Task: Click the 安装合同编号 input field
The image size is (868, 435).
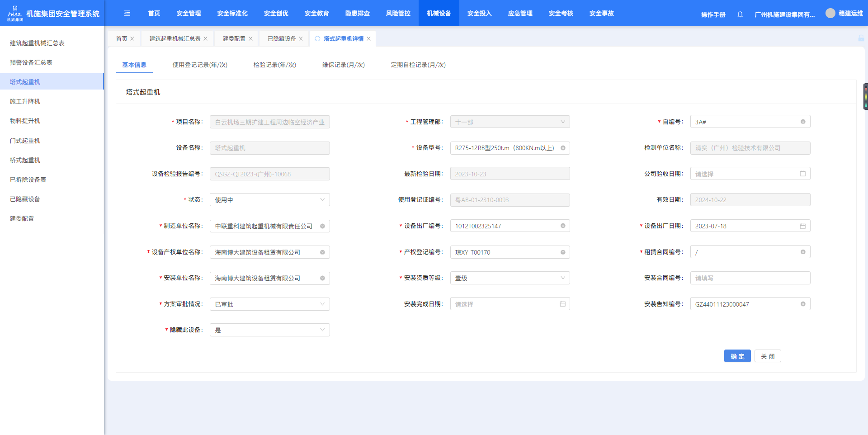Action: tap(750, 278)
